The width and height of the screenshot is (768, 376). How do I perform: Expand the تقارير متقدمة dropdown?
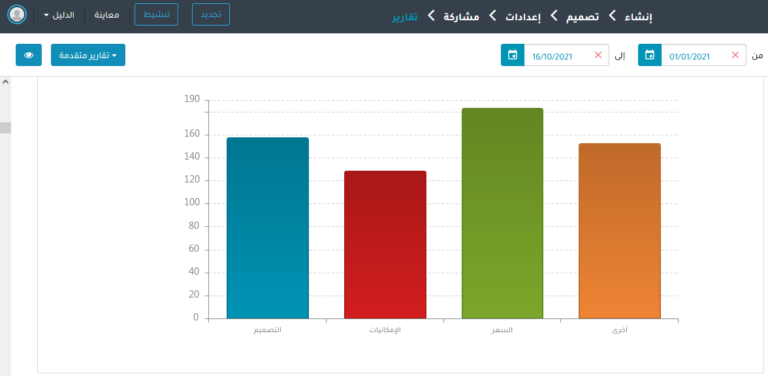[x=88, y=55]
